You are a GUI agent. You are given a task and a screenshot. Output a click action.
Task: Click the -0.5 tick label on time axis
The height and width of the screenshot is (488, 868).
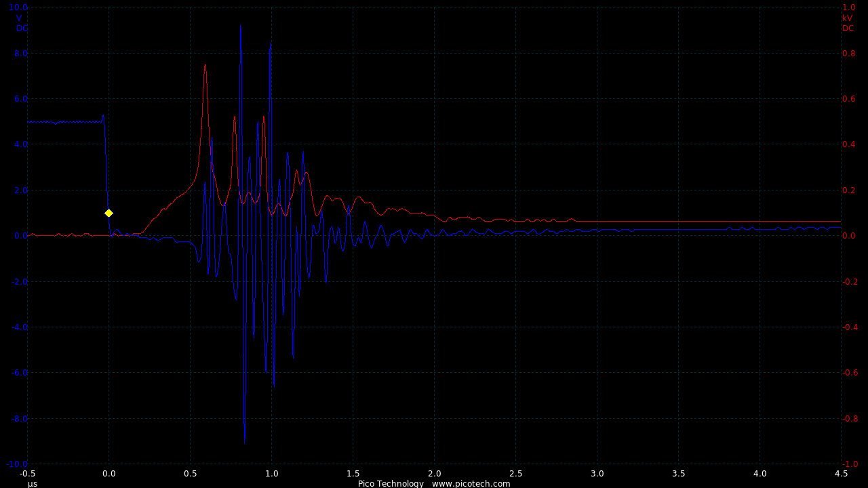click(28, 474)
